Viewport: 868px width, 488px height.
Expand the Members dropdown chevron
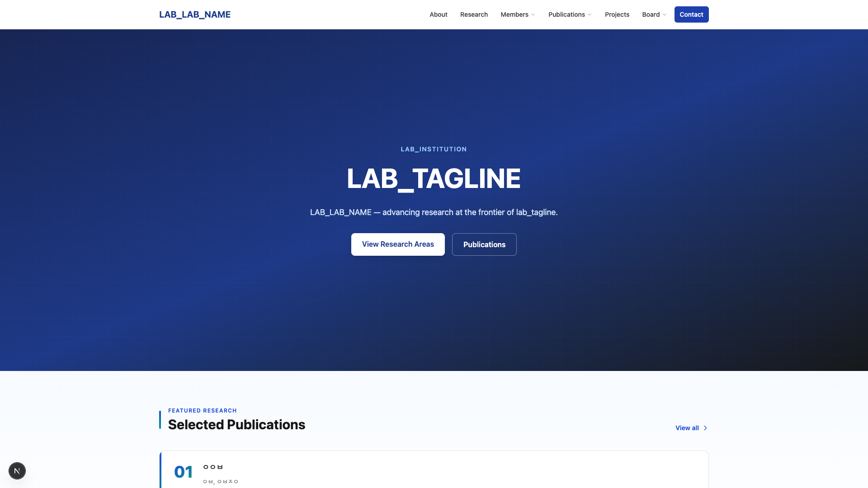pyautogui.click(x=533, y=15)
